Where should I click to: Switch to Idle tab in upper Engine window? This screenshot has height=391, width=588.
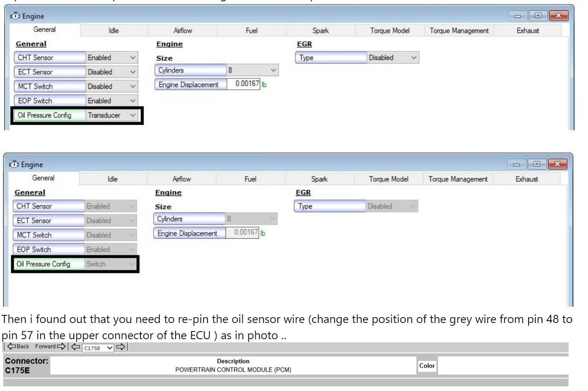pos(114,31)
